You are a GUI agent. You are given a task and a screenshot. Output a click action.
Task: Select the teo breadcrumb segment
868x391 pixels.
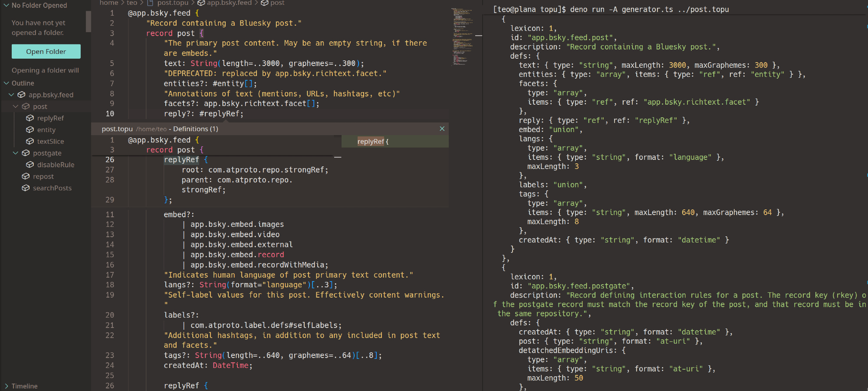[x=132, y=3]
